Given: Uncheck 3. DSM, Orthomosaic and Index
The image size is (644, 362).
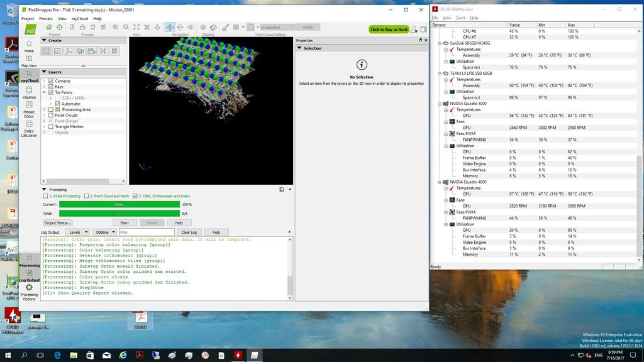Looking at the screenshot, I should (x=135, y=196).
